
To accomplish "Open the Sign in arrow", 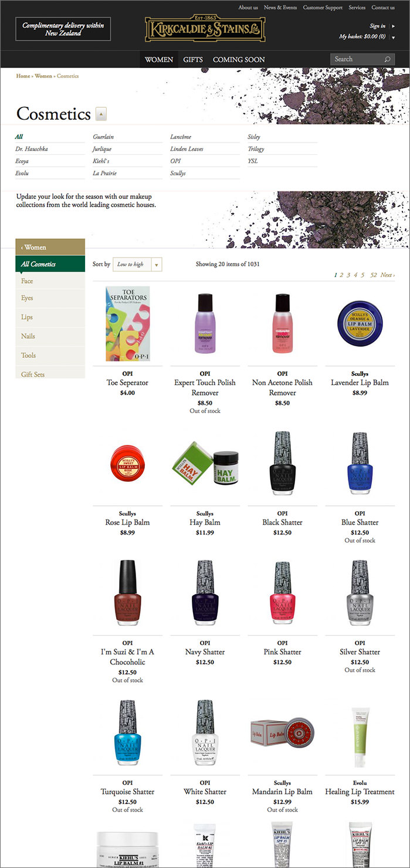I will (393, 26).
